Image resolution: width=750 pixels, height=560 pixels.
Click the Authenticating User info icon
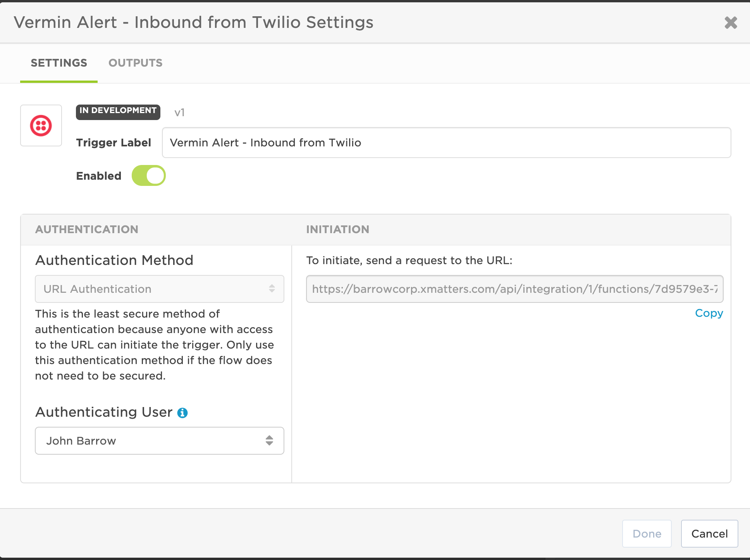click(x=182, y=413)
